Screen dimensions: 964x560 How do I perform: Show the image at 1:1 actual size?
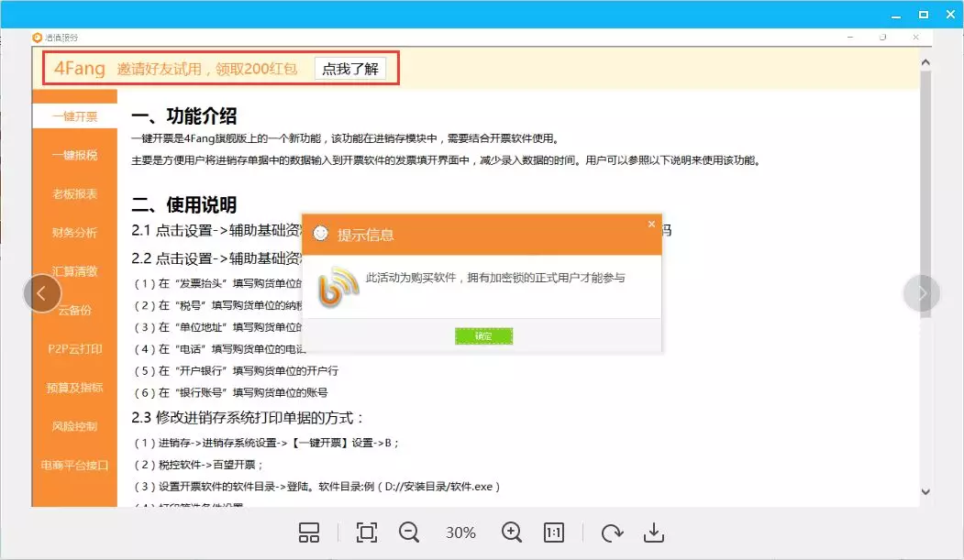point(553,533)
